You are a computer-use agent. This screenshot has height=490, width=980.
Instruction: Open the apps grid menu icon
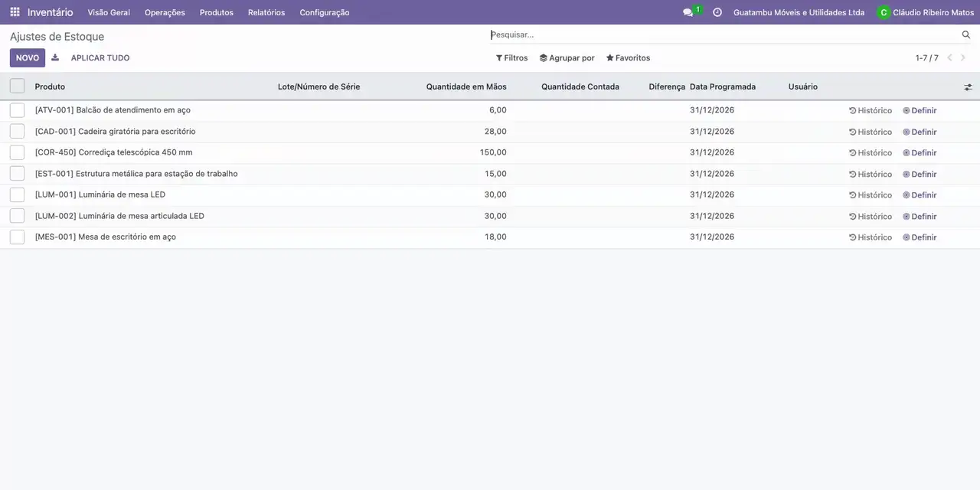(x=15, y=12)
